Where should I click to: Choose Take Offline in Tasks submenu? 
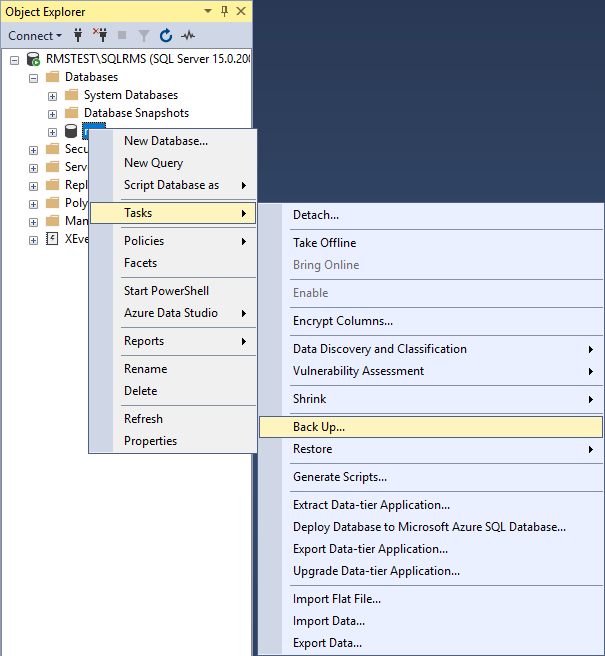coord(431,243)
